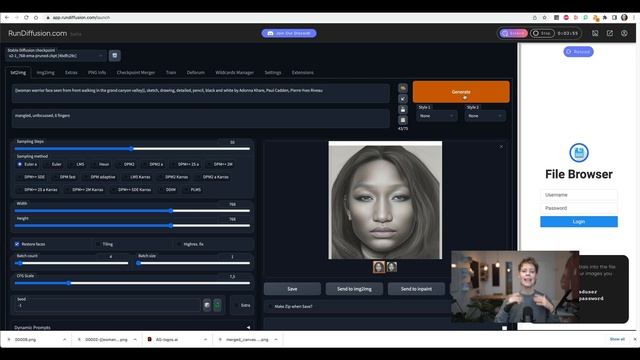The height and width of the screenshot is (360, 640).
Task: Open the Stable Diffusion checkpoint dropdown
Action: pos(56,56)
